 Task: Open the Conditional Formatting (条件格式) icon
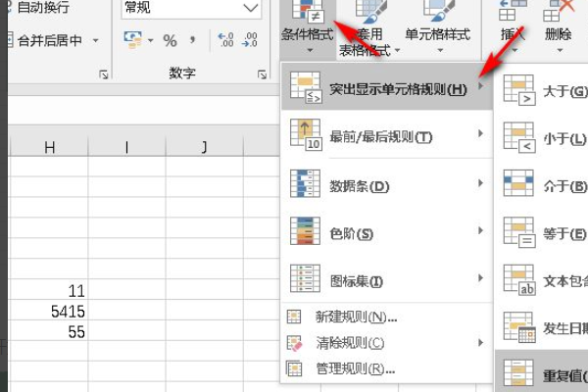coord(307,11)
